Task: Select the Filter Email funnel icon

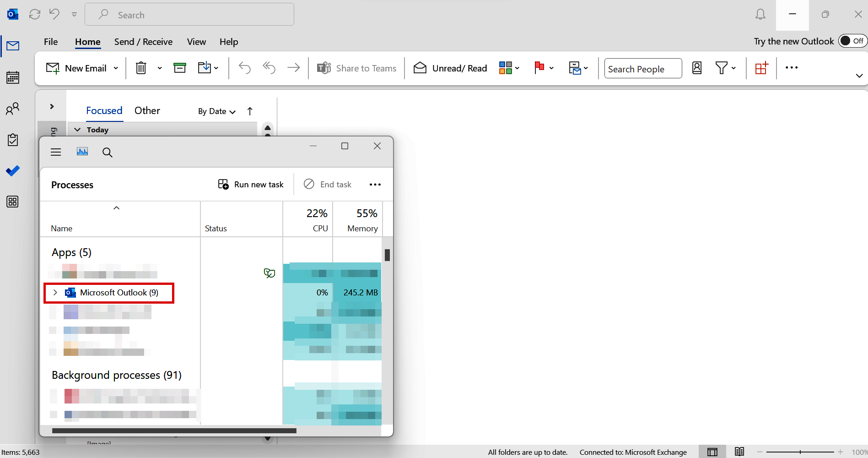Action: [722, 68]
